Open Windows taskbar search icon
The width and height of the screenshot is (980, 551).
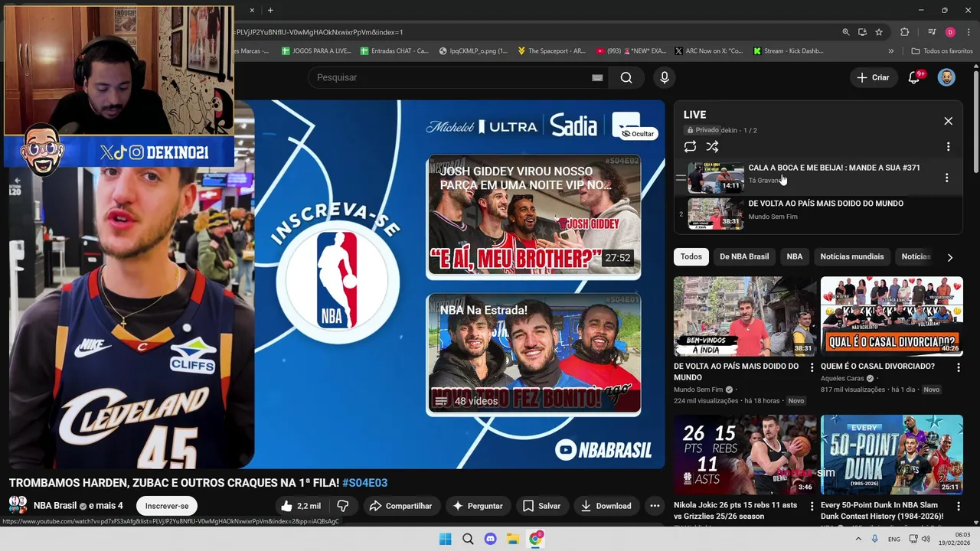click(468, 539)
